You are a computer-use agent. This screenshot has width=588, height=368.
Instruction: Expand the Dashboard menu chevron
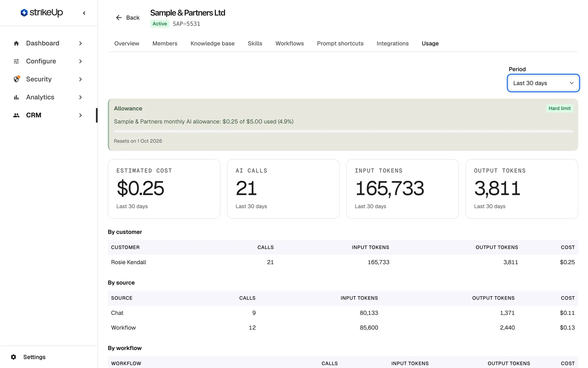point(80,43)
